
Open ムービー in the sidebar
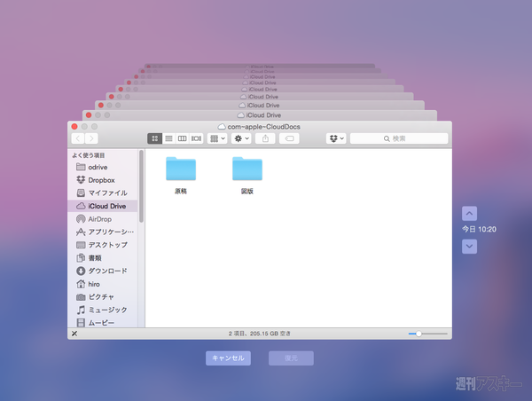pos(103,323)
